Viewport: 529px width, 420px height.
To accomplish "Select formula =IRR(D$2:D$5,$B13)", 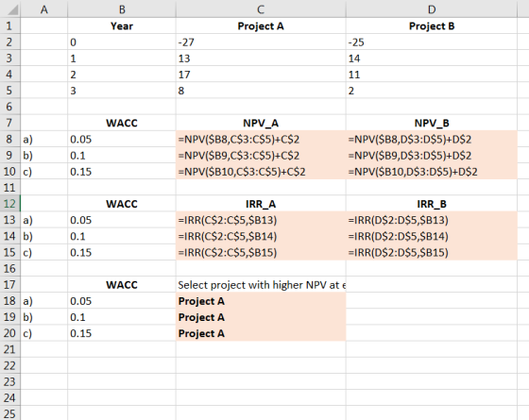I will (432, 220).
